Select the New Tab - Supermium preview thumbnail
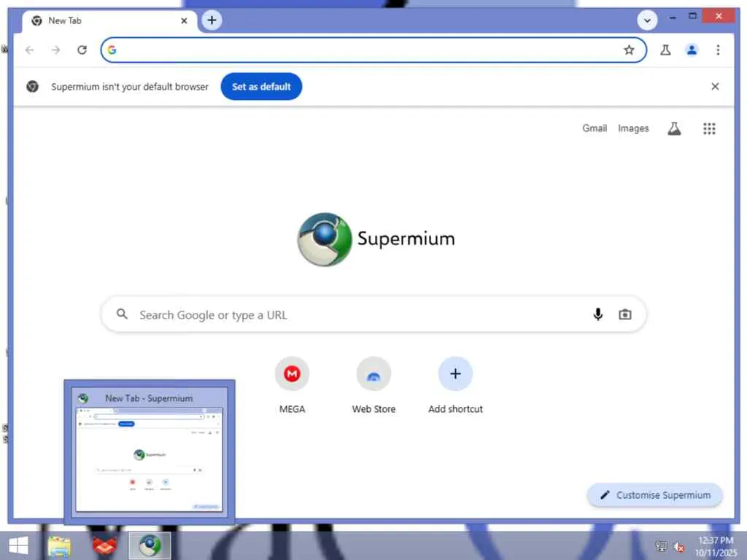Viewport: 747px width, 560px height. pyautogui.click(x=149, y=452)
